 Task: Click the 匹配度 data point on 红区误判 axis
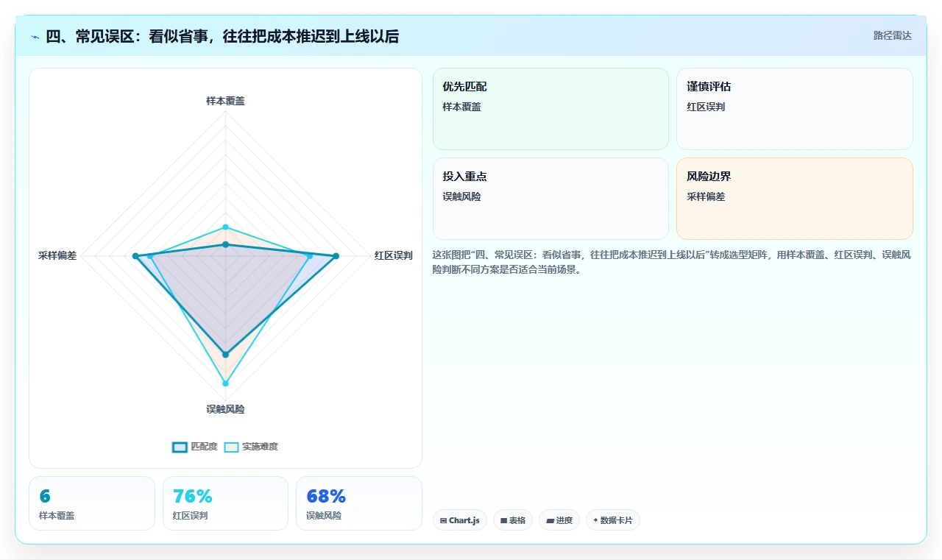tap(336, 256)
